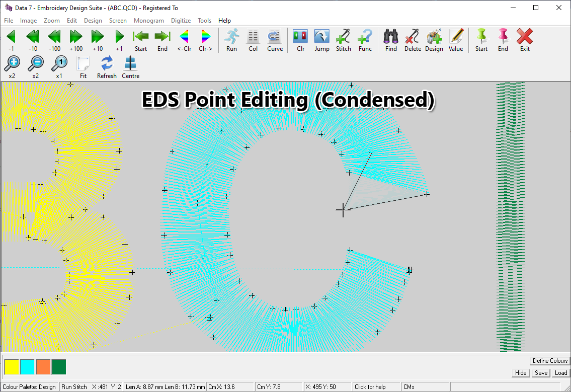Click the Value pencil icon
This screenshot has height=392, width=571.
coord(456,40)
